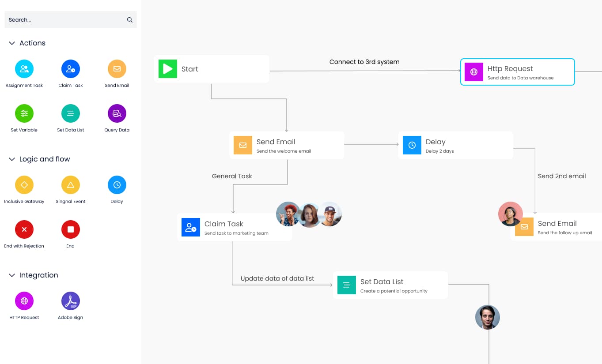Collapse the Integration section chevron
This screenshot has width=602, height=364.
12,275
